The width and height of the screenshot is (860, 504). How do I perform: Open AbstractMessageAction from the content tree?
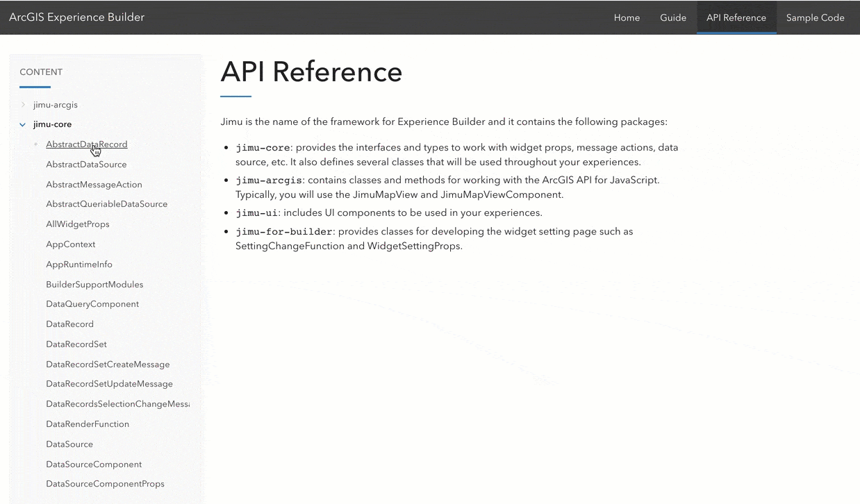(94, 185)
